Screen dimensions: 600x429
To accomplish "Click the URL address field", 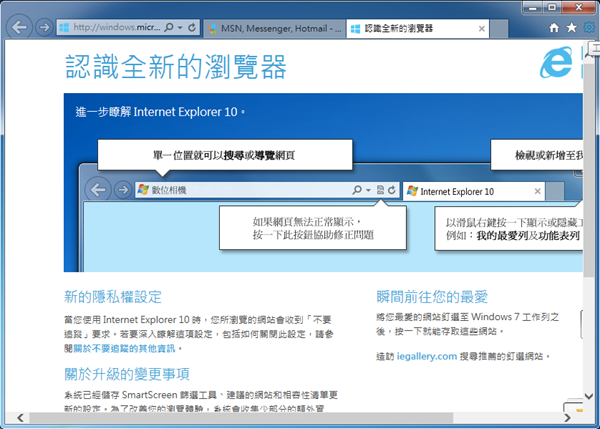I will point(110,28).
